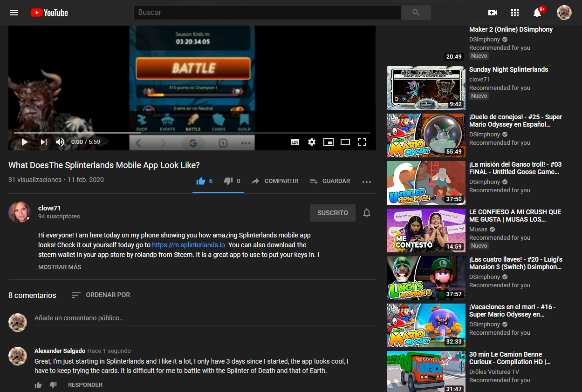Toggle channel notification bell for clove71
Viewport: 582px width, 392px height.
(x=367, y=213)
